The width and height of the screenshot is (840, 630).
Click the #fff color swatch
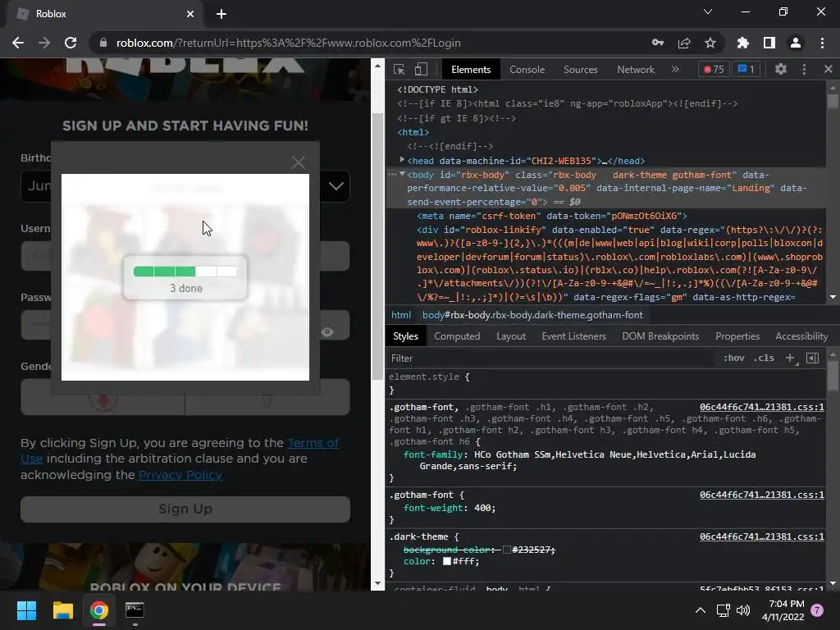pyautogui.click(x=447, y=561)
